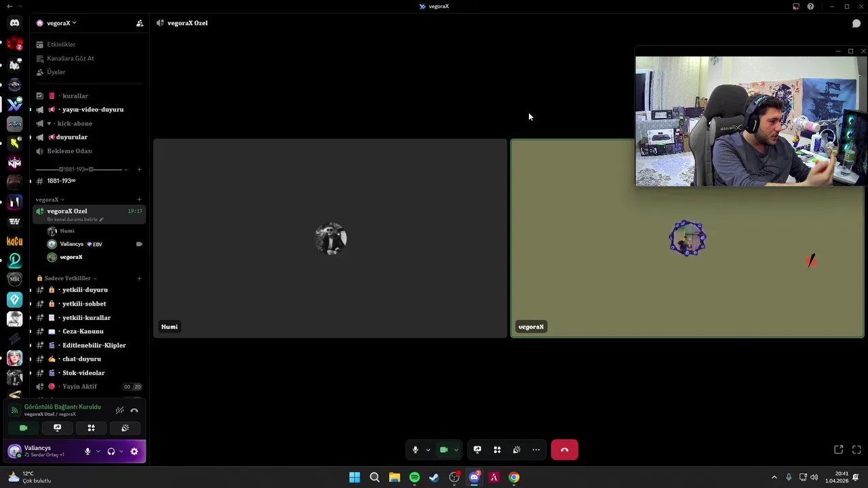Open Etkinlikler events item
The width and height of the screenshot is (868, 488).
pyautogui.click(x=89, y=44)
